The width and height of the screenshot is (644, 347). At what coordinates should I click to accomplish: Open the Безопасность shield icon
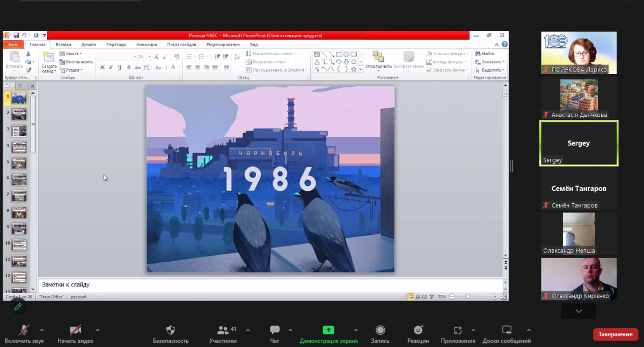coord(171,330)
